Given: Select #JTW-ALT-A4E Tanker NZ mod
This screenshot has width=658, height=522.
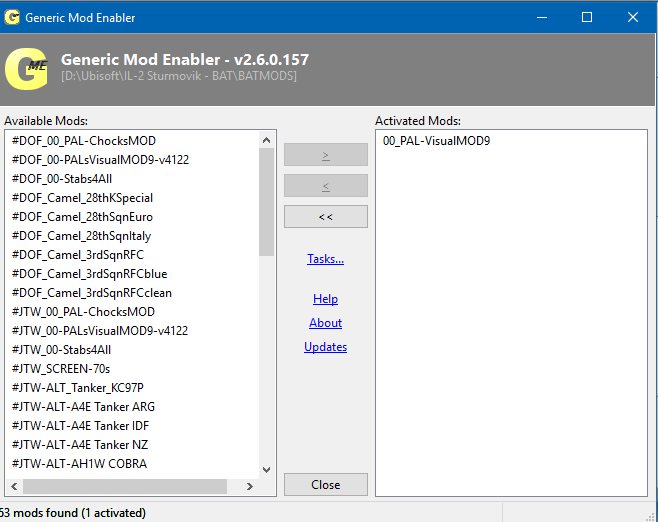Looking at the screenshot, I should (x=80, y=444).
